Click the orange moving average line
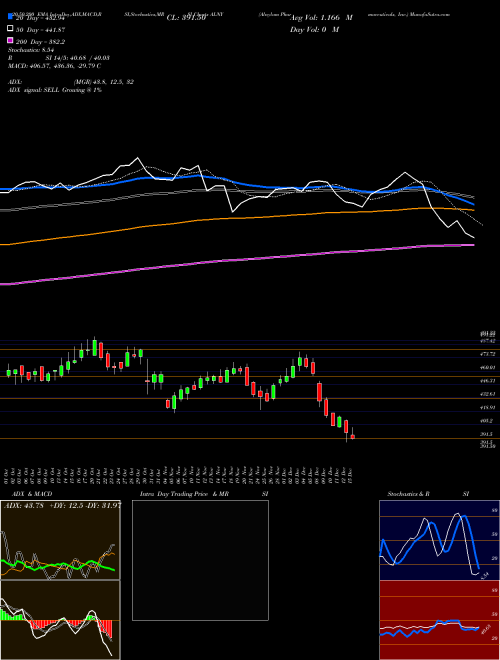 pyautogui.click(x=236, y=217)
